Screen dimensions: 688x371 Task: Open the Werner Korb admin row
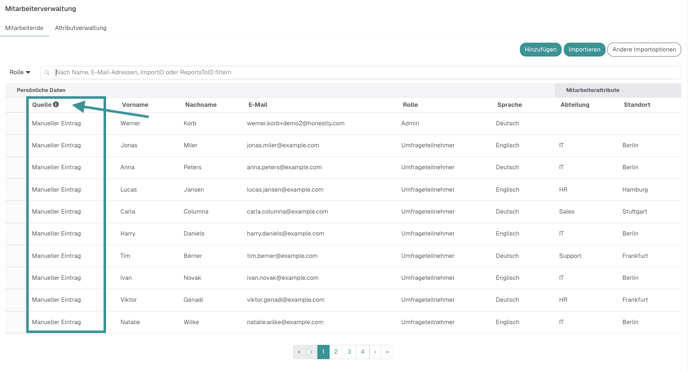click(343, 123)
